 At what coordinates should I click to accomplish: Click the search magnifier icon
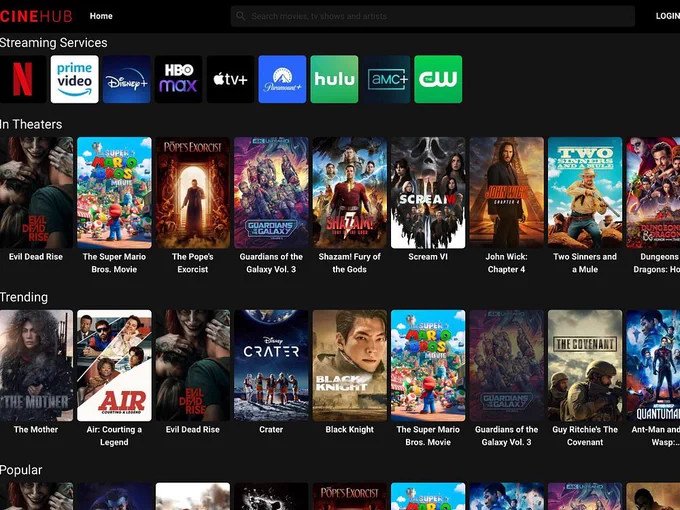point(241,16)
